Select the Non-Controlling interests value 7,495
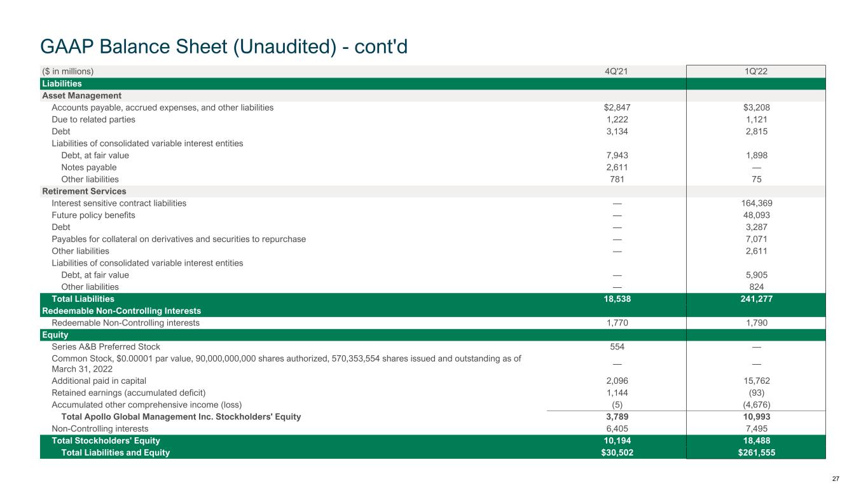This screenshot has height=488, width=868. (756, 429)
